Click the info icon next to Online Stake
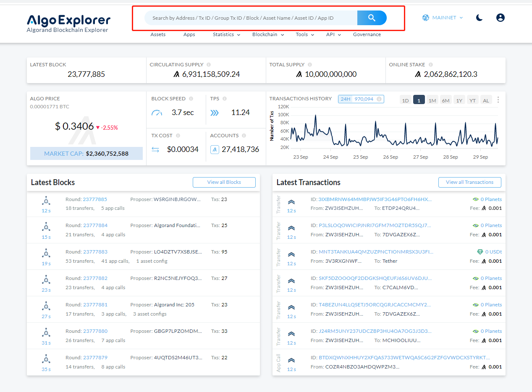The image size is (532, 392). (430, 65)
